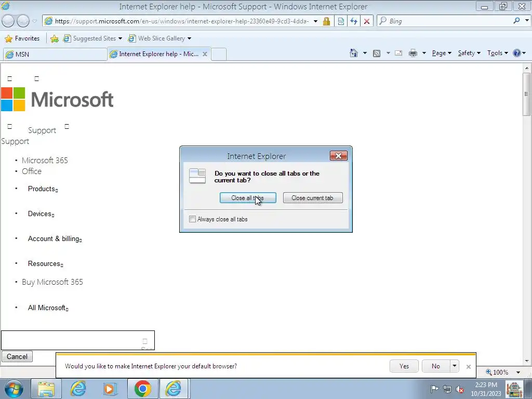The height and width of the screenshot is (399, 532).
Task: Click the Print icon
Action: pos(413,53)
